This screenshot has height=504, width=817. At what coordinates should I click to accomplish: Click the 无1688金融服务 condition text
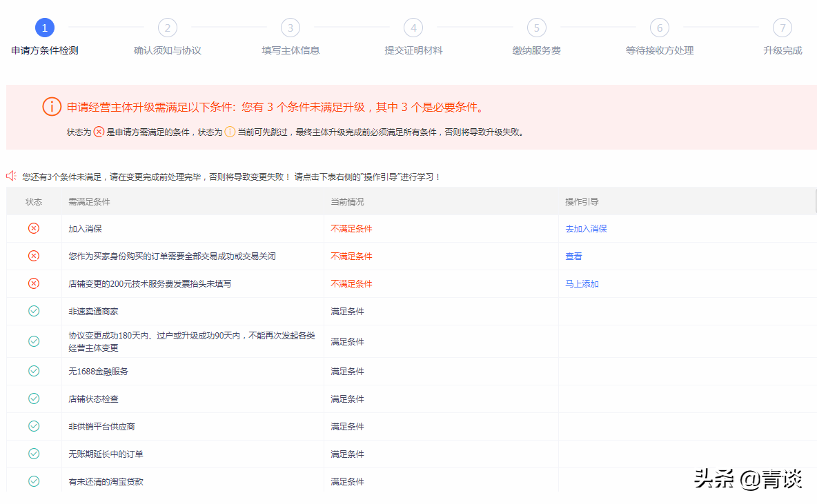[98, 371]
